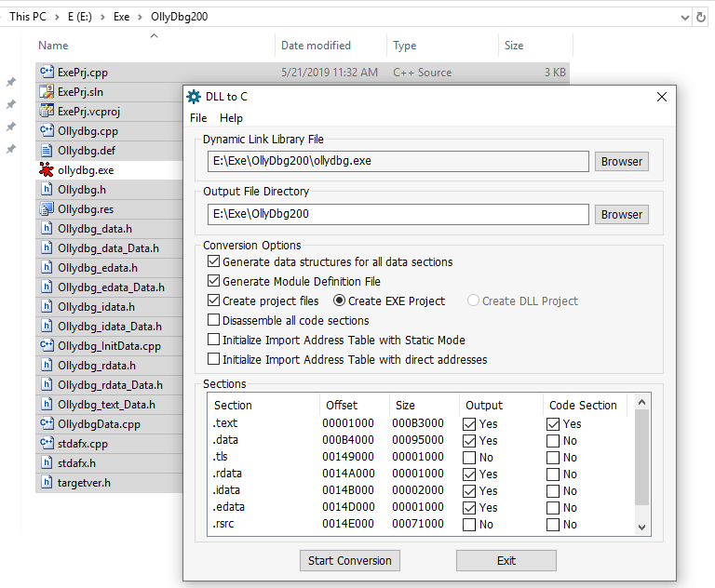Enable Import Address Table with direct addresses
The width and height of the screenshot is (715, 588).
point(213,359)
